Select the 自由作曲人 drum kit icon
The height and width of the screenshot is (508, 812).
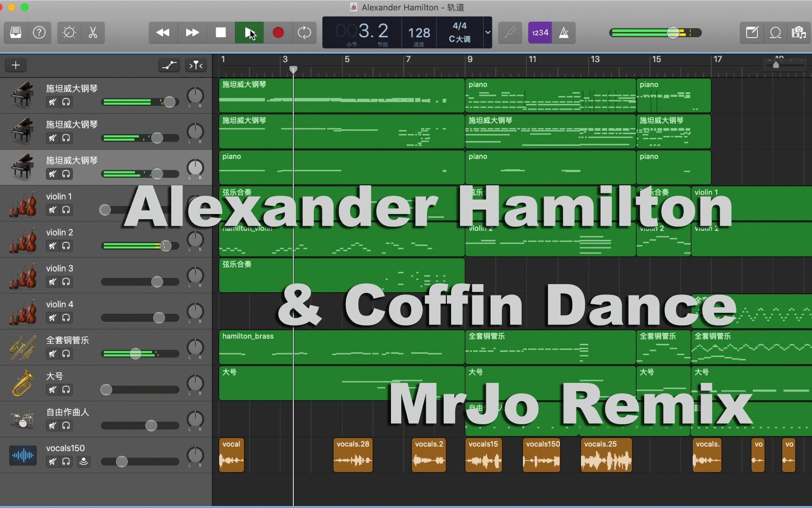coord(23,419)
